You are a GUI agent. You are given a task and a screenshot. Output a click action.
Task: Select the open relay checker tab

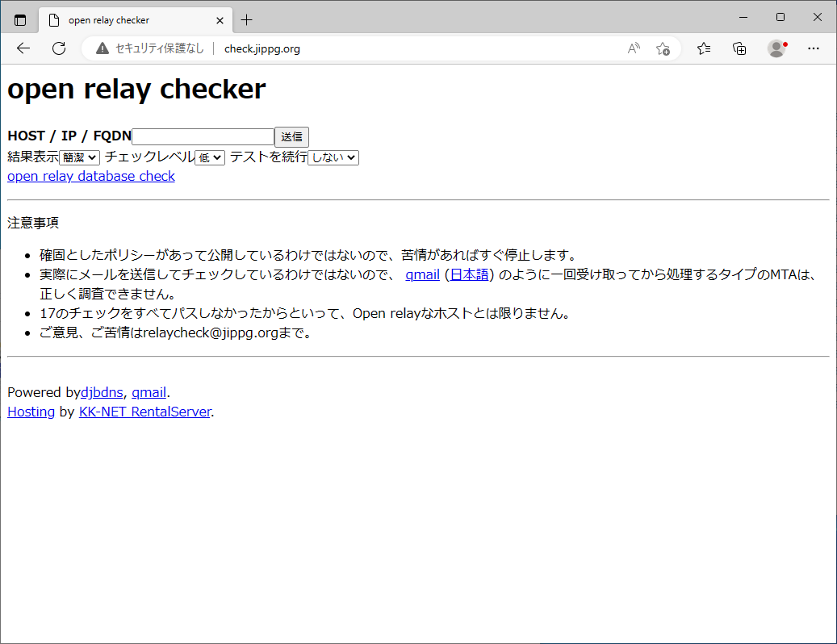click(129, 20)
